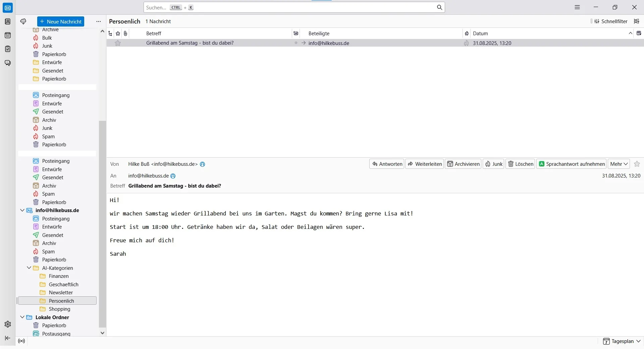Image resolution: width=644 pixels, height=349 pixels.
Task: Open the Address Book space
Action: pyautogui.click(x=8, y=21)
